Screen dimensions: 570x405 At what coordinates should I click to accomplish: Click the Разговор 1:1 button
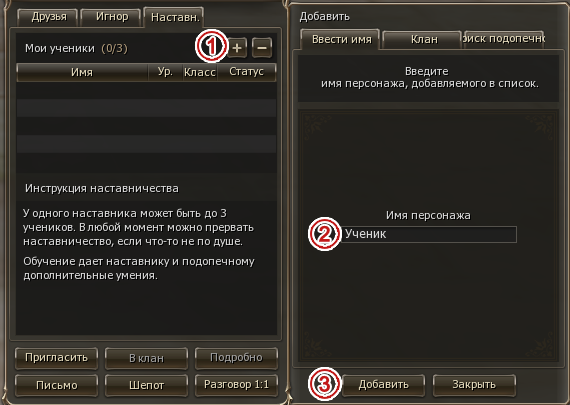point(236,385)
